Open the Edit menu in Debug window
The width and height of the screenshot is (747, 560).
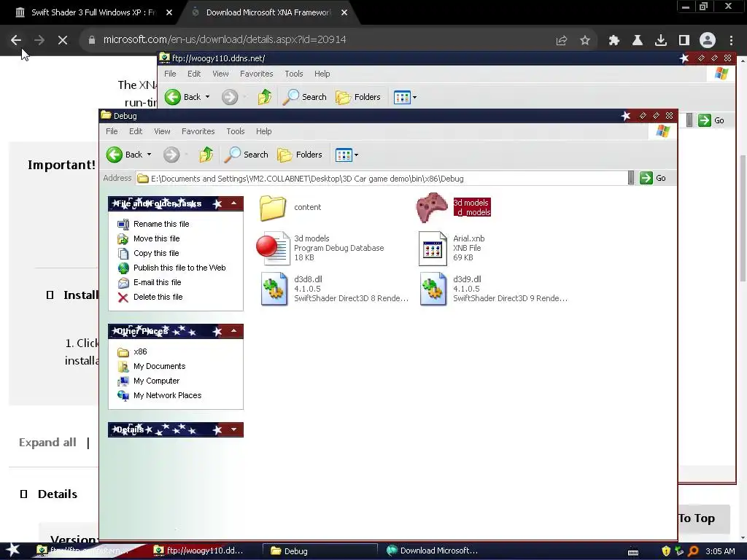[136, 131]
